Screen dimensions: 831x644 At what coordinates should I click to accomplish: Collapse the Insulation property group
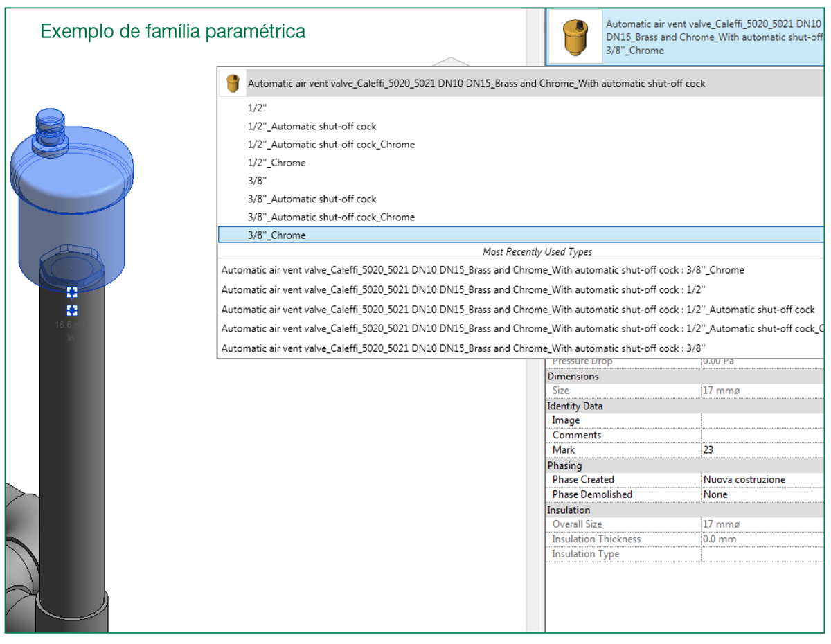click(x=569, y=510)
